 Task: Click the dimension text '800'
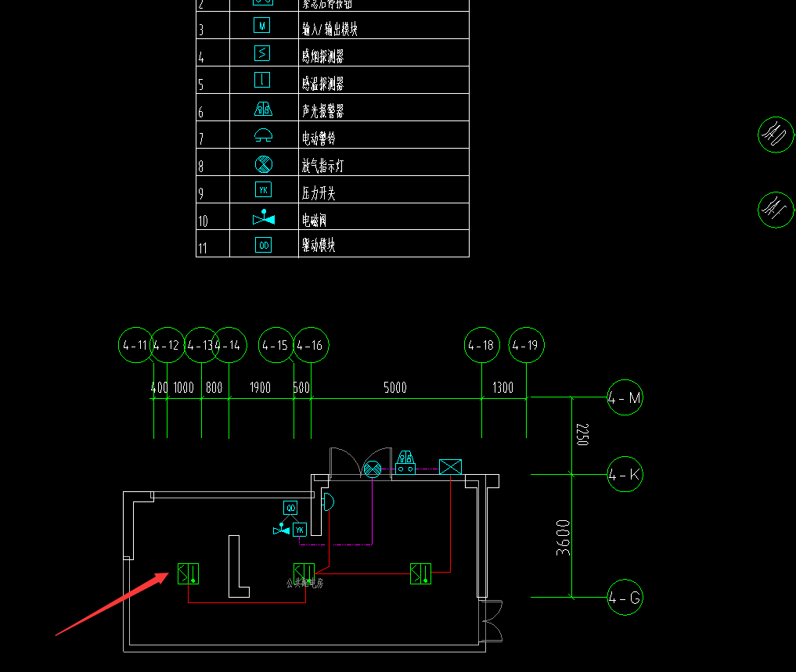point(214,388)
